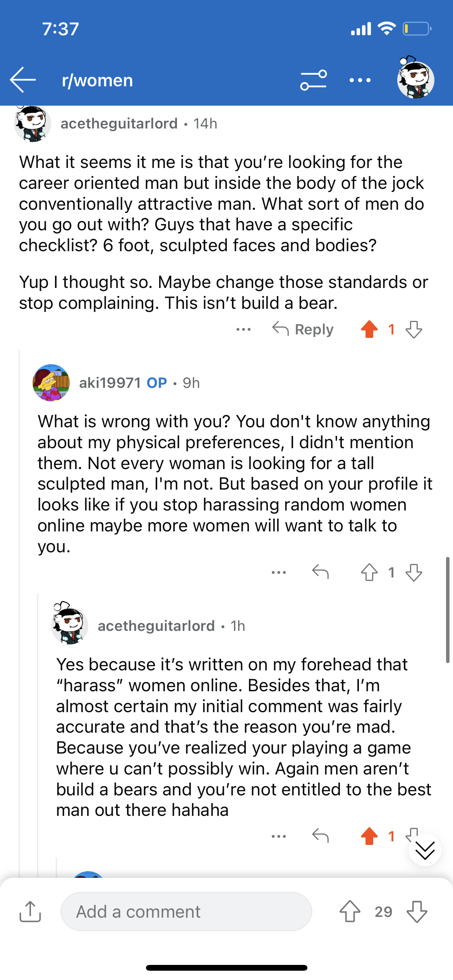This screenshot has height=980, width=453.
Task: Open the header three-dot overflow menu
Action: point(360,80)
